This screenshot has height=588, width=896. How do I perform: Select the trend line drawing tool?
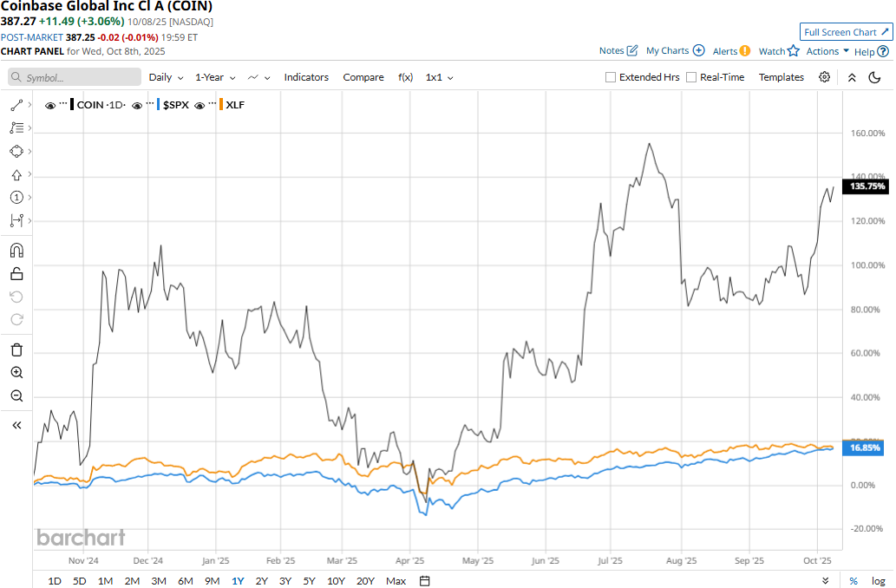coord(16,105)
